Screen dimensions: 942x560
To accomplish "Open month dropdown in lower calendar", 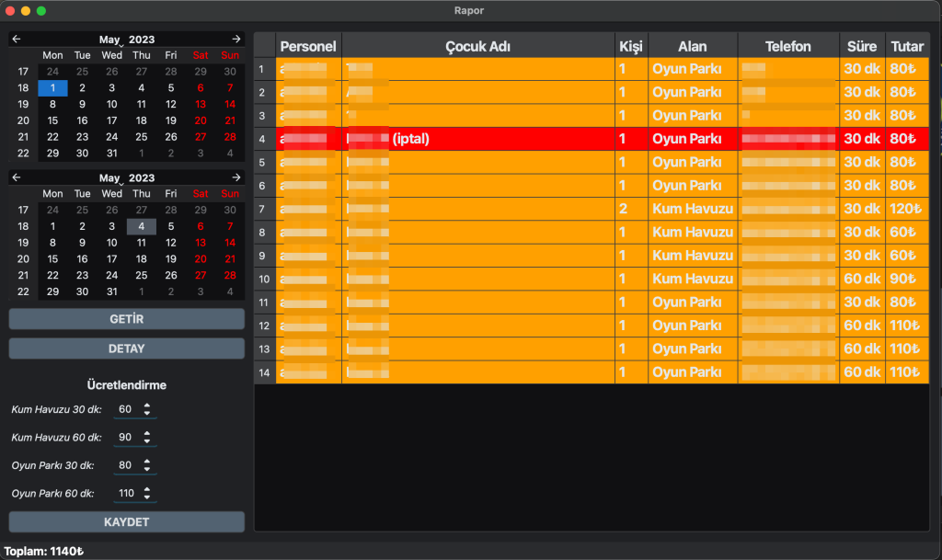I will point(110,178).
